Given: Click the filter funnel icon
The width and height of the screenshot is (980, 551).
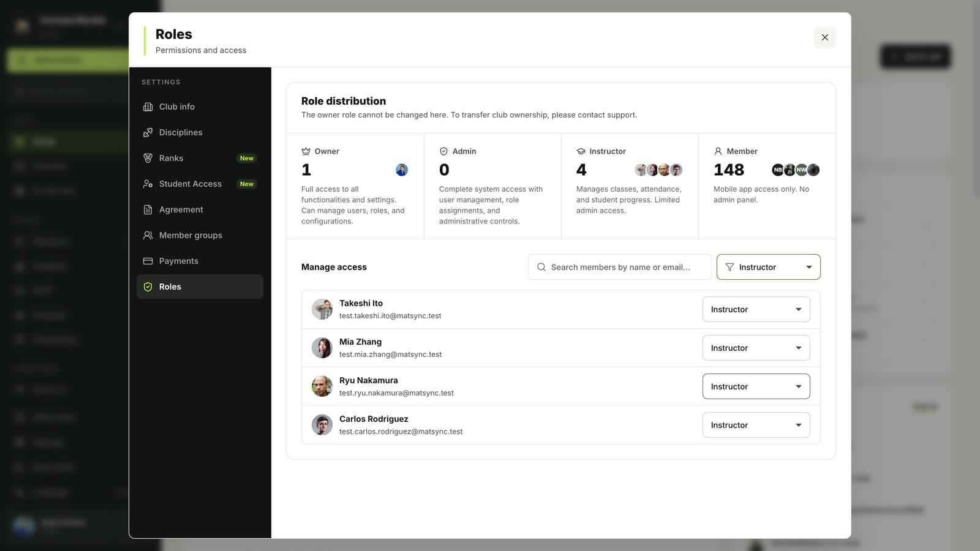Looking at the screenshot, I should [x=729, y=267].
